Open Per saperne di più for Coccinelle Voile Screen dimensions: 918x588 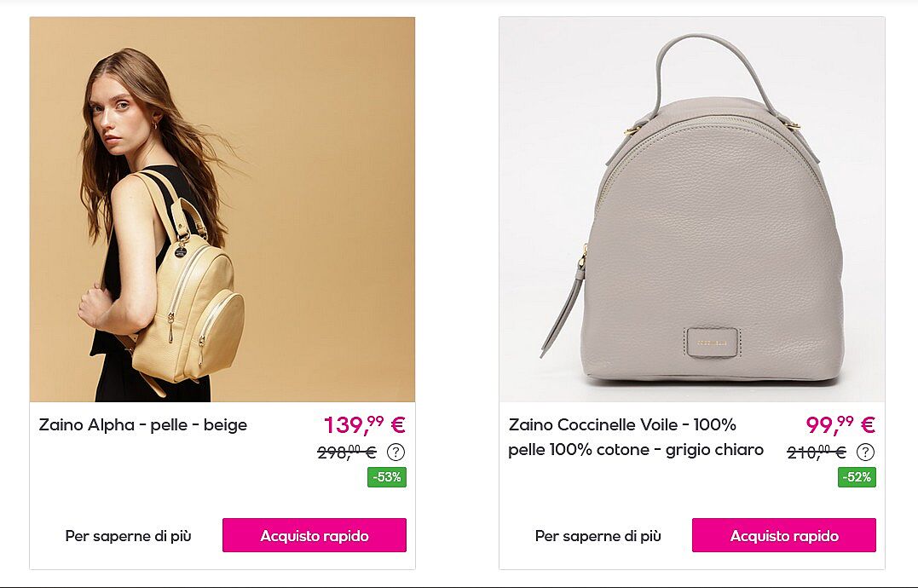point(598,536)
